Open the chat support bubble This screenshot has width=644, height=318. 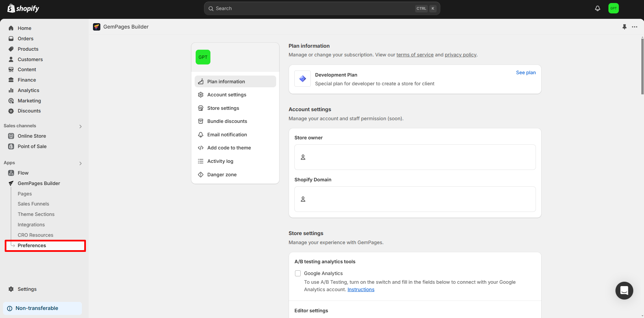click(624, 290)
